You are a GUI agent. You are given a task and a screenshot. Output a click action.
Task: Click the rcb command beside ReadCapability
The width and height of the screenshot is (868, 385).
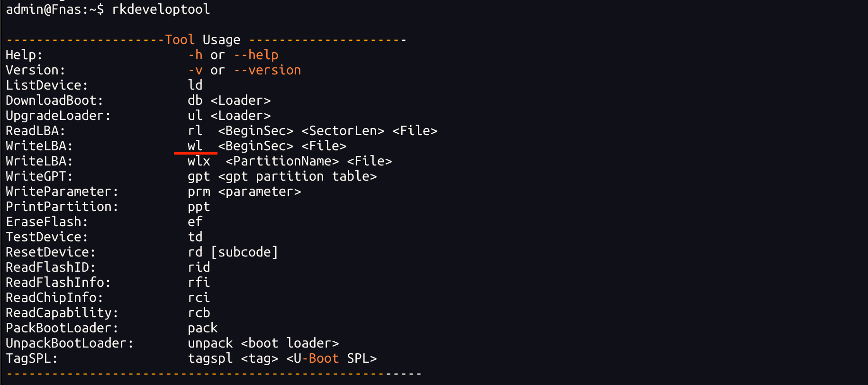point(199,313)
